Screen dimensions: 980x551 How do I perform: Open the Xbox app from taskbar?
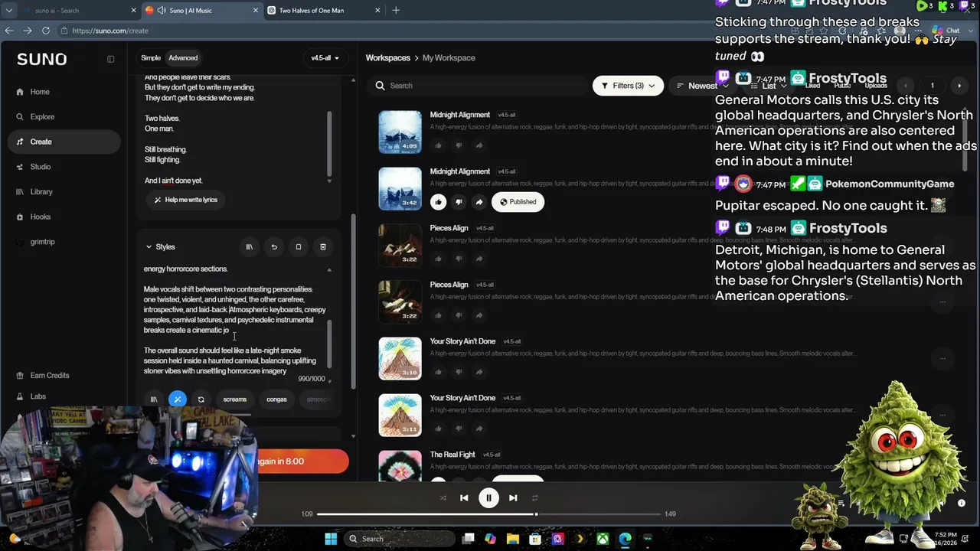tap(603, 539)
